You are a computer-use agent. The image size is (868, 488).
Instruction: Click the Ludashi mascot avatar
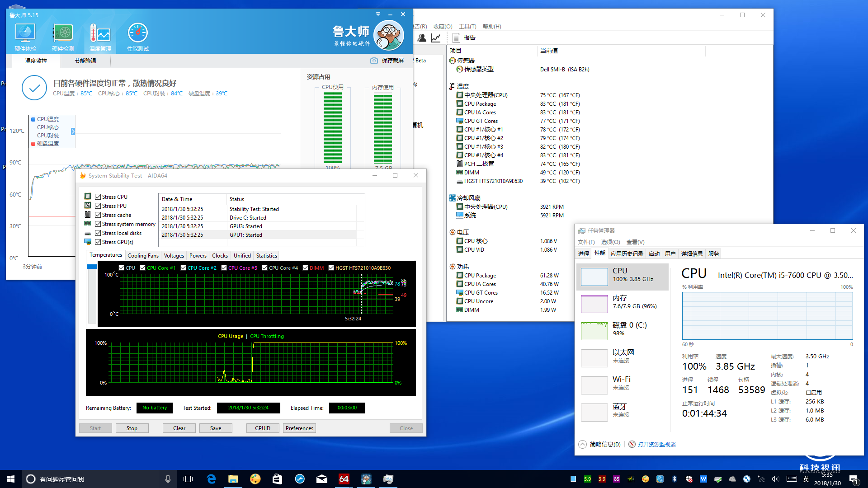[x=389, y=35]
